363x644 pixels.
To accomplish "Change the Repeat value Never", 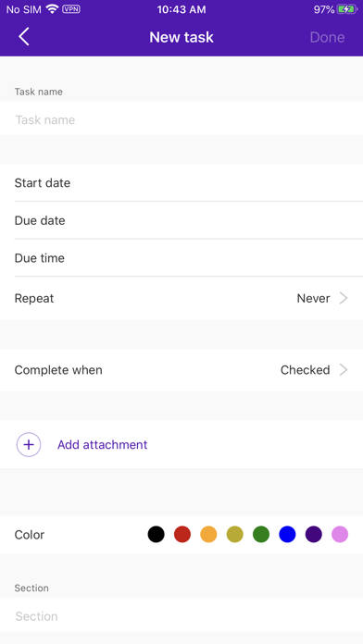I will coord(313,298).
